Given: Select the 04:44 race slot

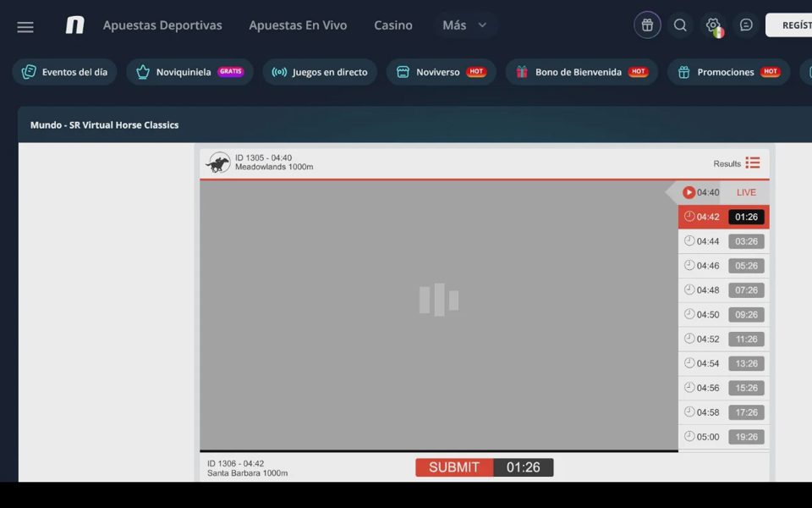Looking at the screenshot, I should pyautogui.click(x=723, y=241).
